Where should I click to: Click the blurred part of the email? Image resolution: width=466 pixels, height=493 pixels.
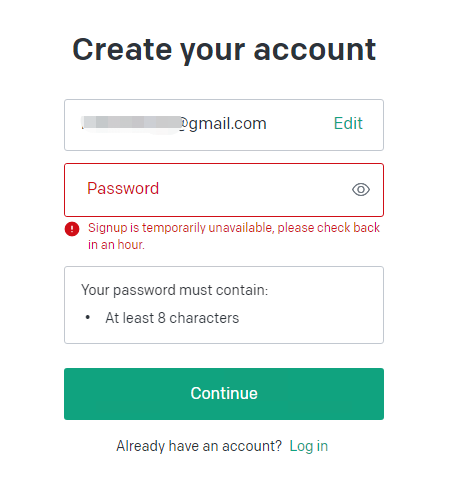[131, 123]
